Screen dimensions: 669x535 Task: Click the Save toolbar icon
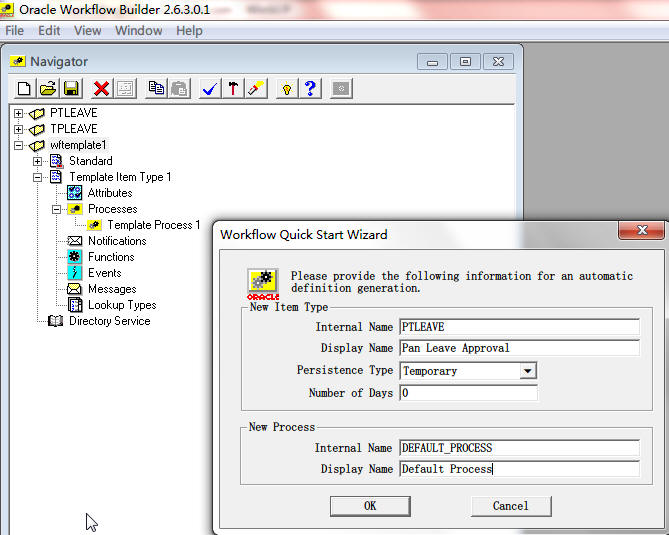tap(71, 89)
